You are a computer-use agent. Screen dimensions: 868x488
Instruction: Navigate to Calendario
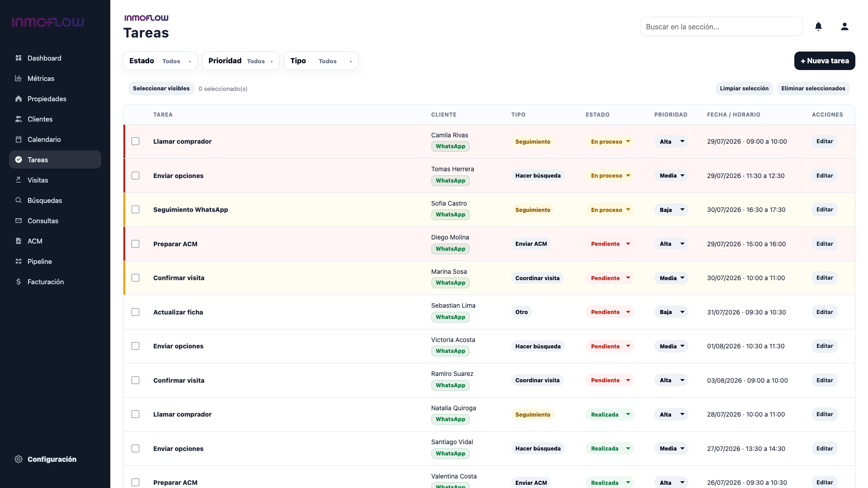click(55, 139)
